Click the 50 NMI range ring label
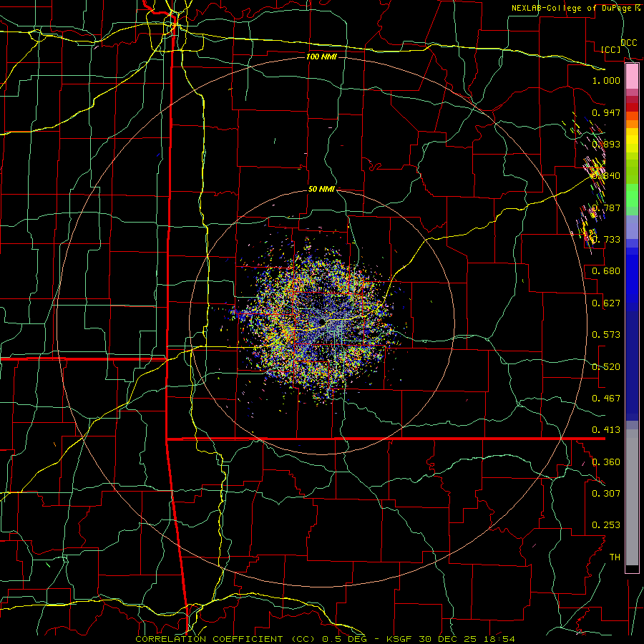The height and width of the screenshot is (644, 644). click(x=321, y=190)
